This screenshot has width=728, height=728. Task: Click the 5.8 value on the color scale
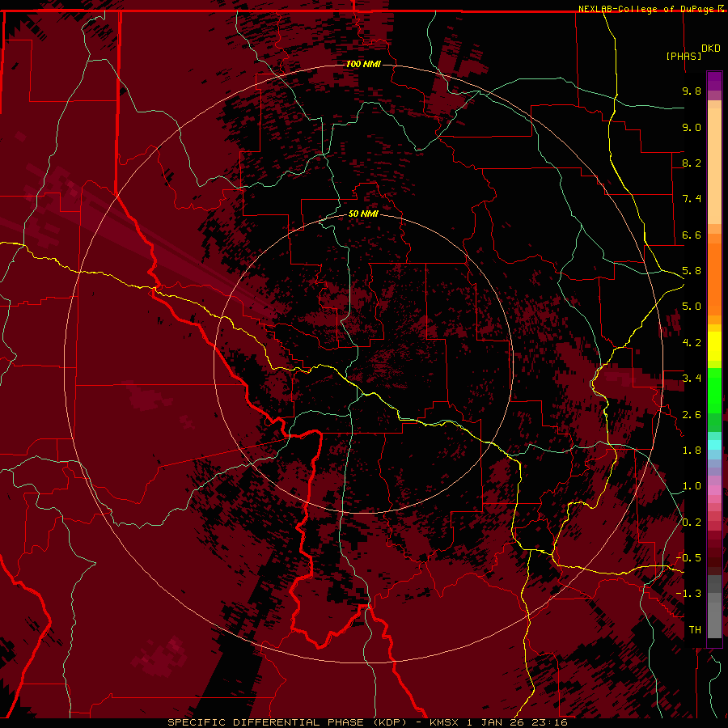click(692, 271)
